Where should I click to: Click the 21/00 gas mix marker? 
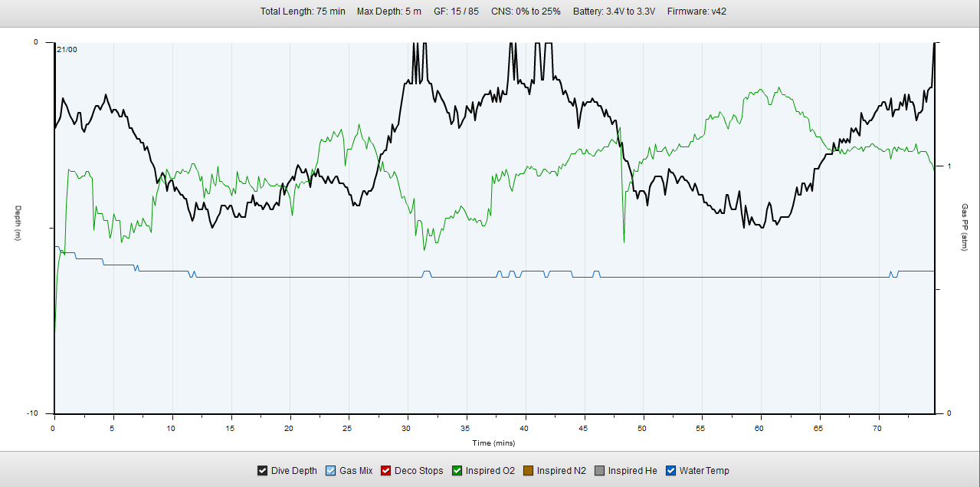(x=67, y=50)
